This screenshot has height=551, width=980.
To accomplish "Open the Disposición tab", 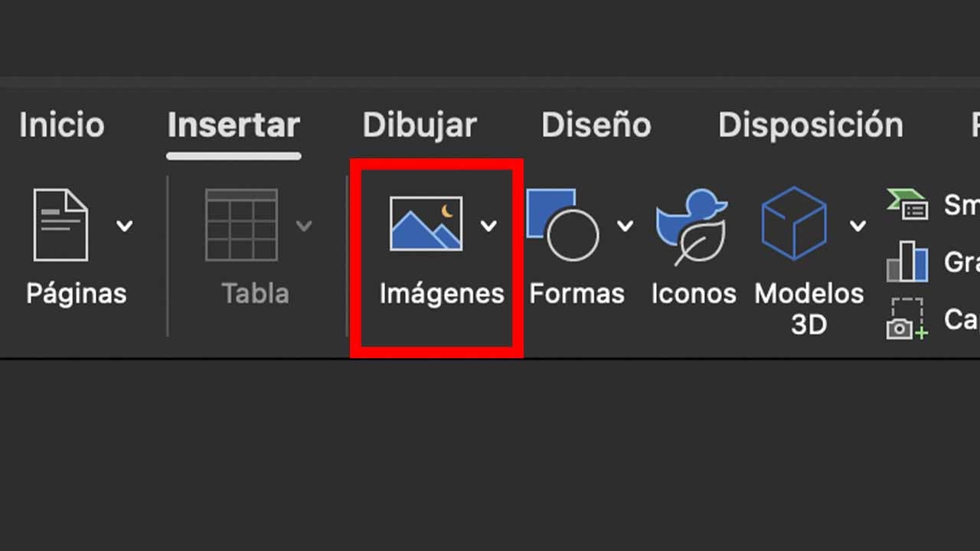I will 810,125.
